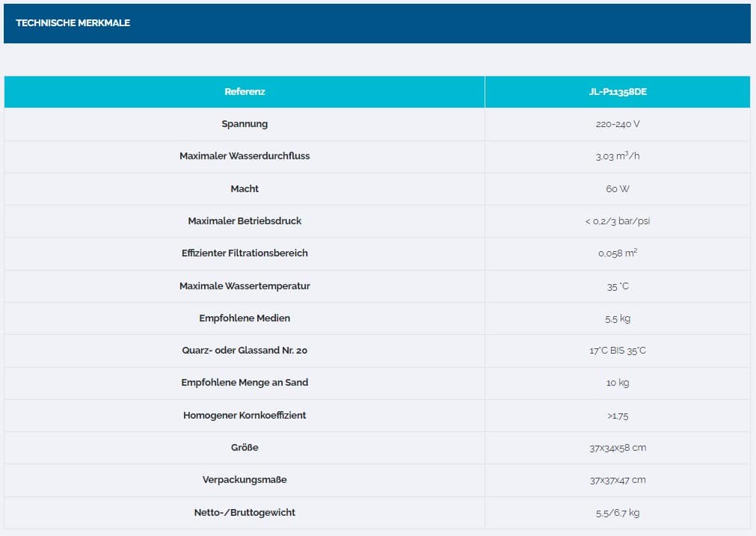
Task: Select the Macht row label
Action: click(245, 189)
